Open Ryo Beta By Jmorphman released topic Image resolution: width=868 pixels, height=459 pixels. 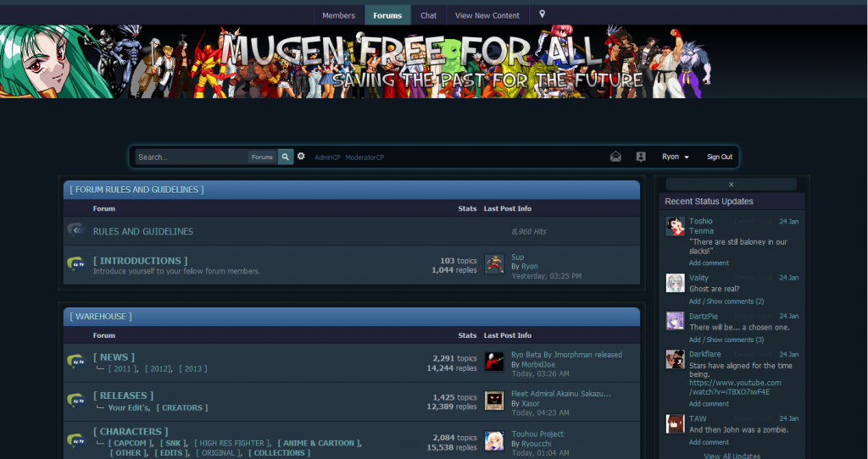tap(567, 355)
